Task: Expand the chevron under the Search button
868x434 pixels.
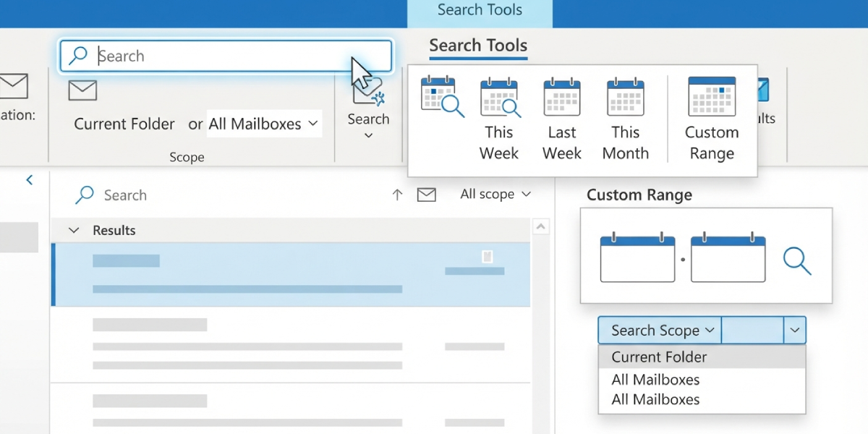Action: (x=368, y=136)
